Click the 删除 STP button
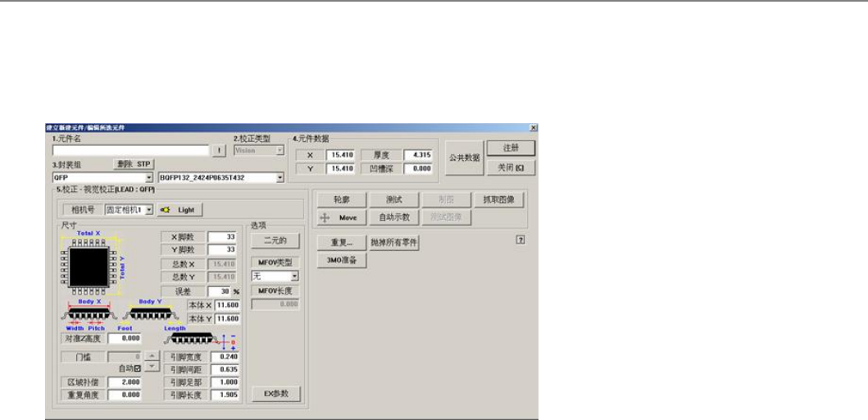Image resolution: width=868 pixels, height=420 pixels. pyautogui.click(x=134, y=164)
